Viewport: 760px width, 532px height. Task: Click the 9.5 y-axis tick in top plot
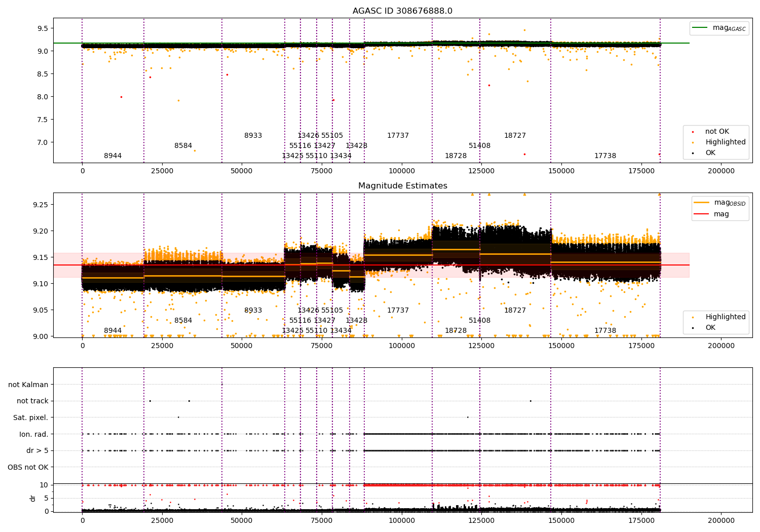pos(43,28)
